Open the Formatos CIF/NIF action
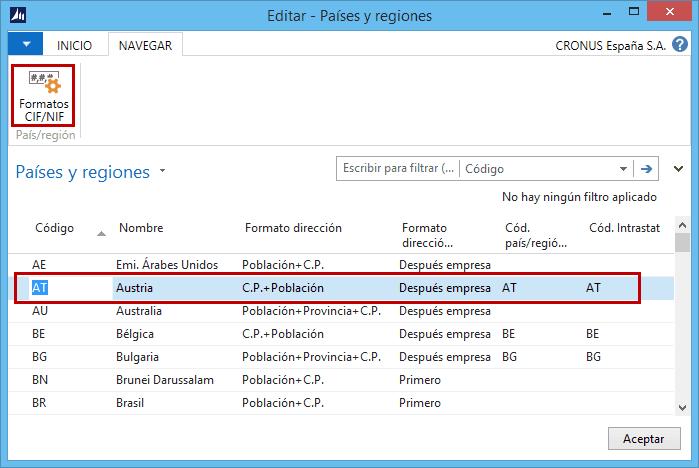Viewport: 699px width, 468px height. tap(43, 96)
